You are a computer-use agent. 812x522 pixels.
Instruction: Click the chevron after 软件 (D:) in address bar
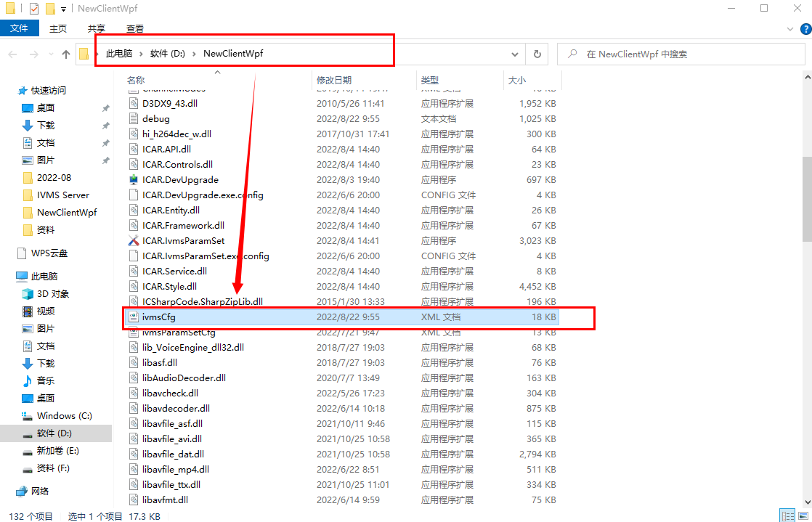[194, 54]
